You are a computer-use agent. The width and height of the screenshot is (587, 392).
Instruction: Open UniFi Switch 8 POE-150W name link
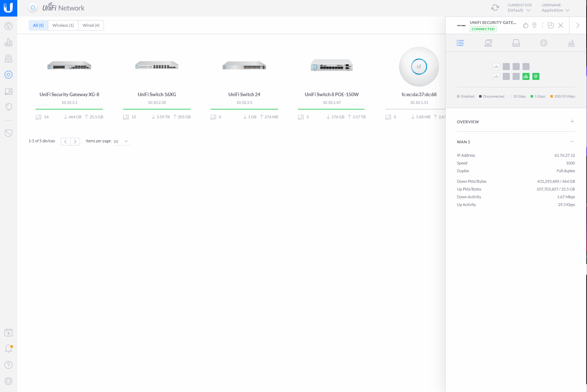pyautogui.click(x=332, y=94)
